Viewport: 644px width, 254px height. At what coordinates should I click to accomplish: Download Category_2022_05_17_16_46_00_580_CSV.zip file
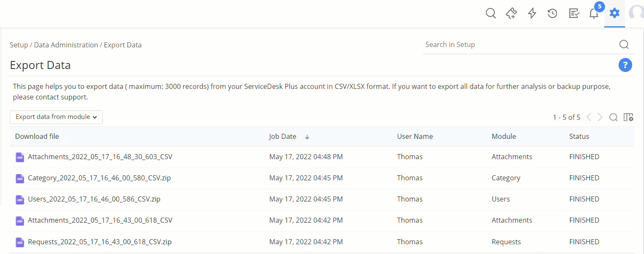[99, 178]
